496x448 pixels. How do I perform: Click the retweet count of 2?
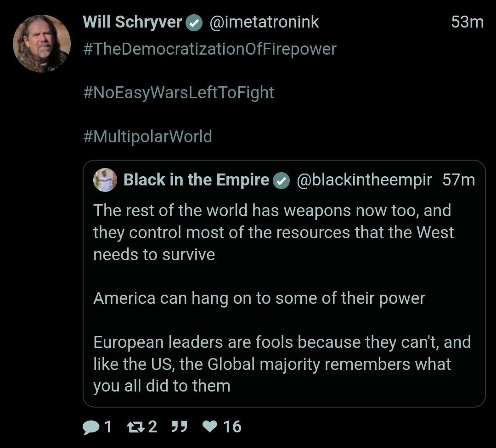coord(152,427)
